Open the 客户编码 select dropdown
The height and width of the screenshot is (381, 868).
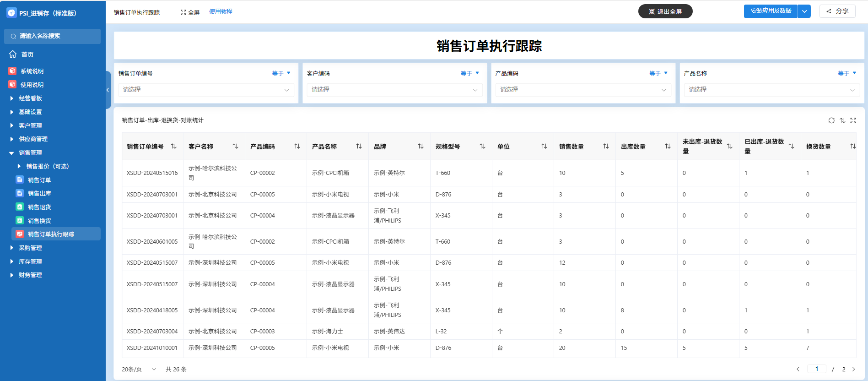click(x=394, y=90)
